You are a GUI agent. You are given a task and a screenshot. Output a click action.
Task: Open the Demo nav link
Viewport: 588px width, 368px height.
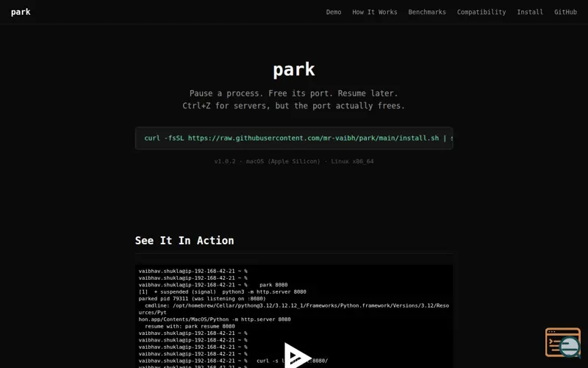(x=334, y=12)
